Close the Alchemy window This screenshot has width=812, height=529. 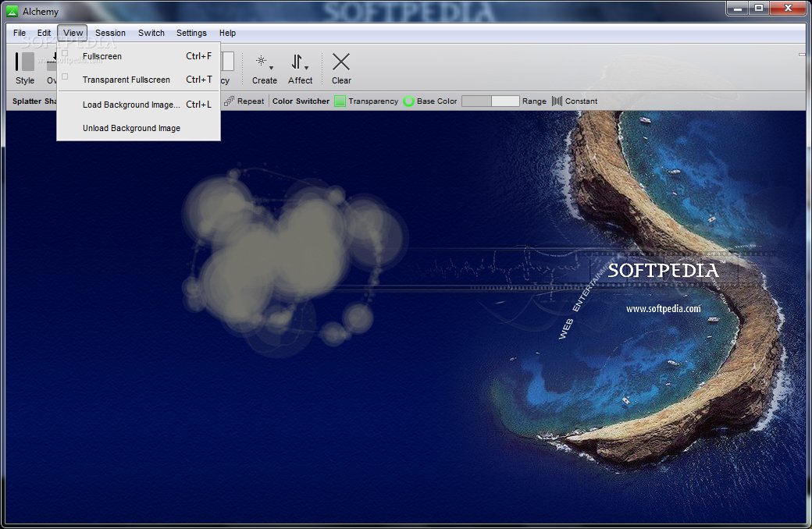coord(788,9)
